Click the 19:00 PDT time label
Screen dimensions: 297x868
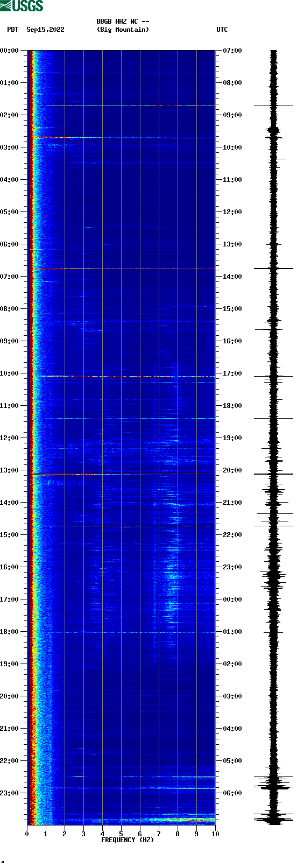(10, 664)
